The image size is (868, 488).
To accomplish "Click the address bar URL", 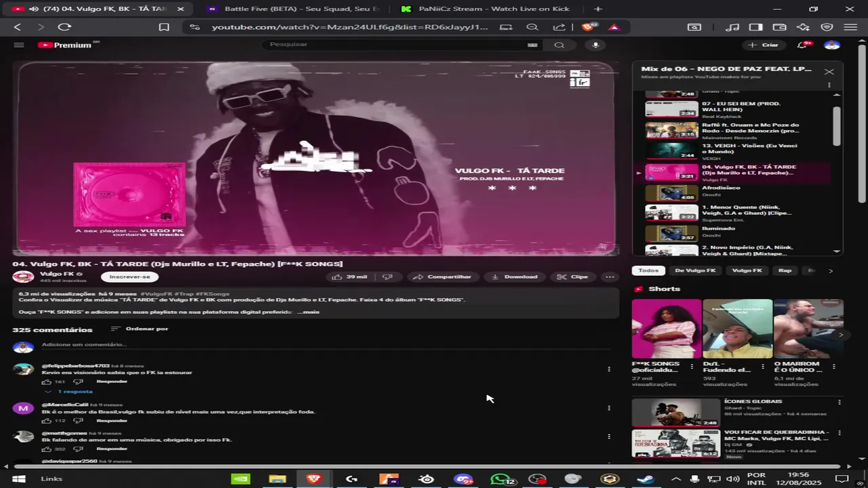I will (349, 27).
